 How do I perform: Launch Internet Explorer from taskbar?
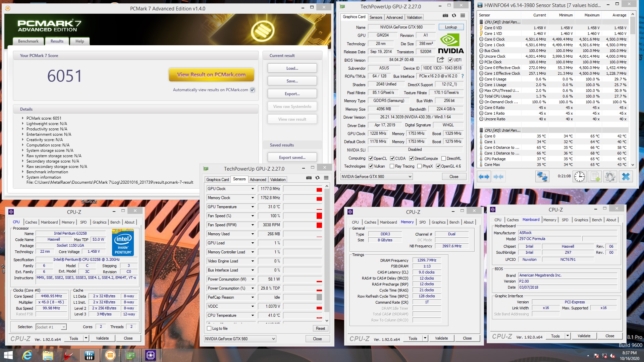tap(27, 355)
